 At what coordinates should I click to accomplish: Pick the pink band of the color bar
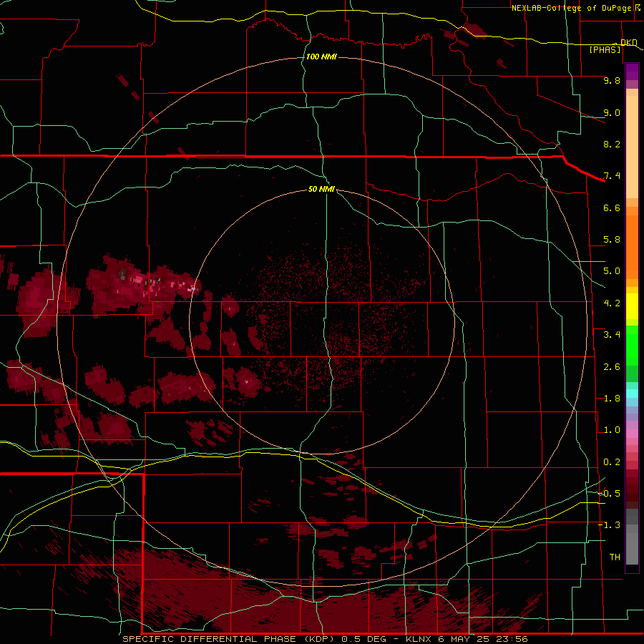pos(632,434)
